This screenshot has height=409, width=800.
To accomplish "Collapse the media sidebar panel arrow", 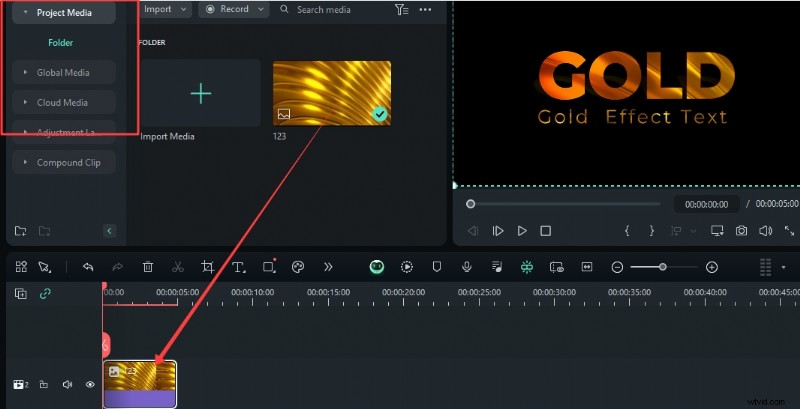I will tap(109, 231).
